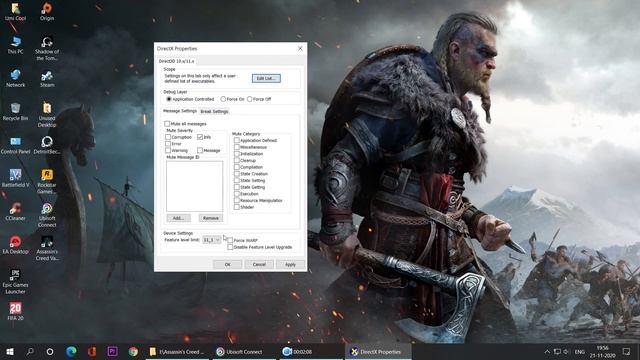
Task: Select the Direct3D 10.x/11.x tab
Action: pyautogui.click(x=176, y=61)
